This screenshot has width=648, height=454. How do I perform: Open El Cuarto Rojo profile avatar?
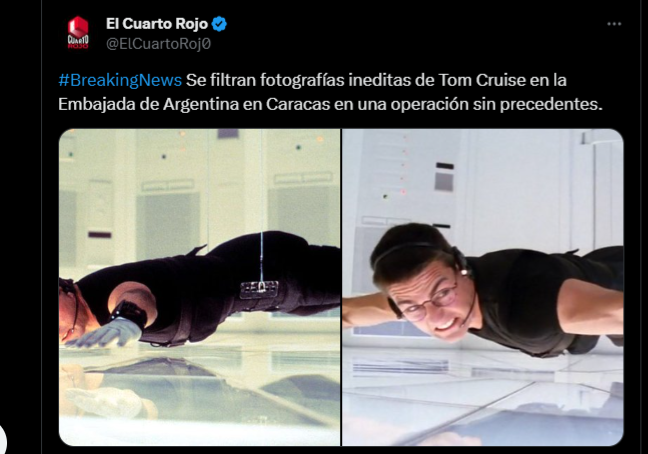tap(78, 33)
